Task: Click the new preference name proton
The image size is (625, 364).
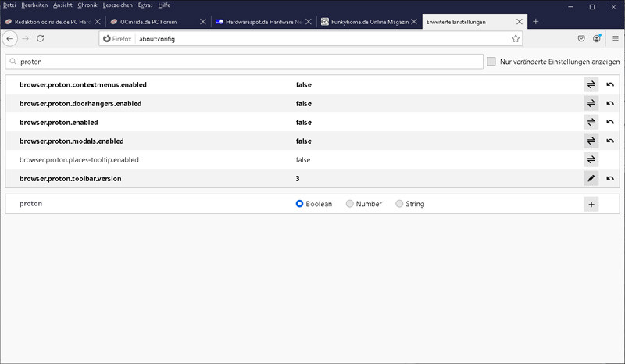Action: 30,203
